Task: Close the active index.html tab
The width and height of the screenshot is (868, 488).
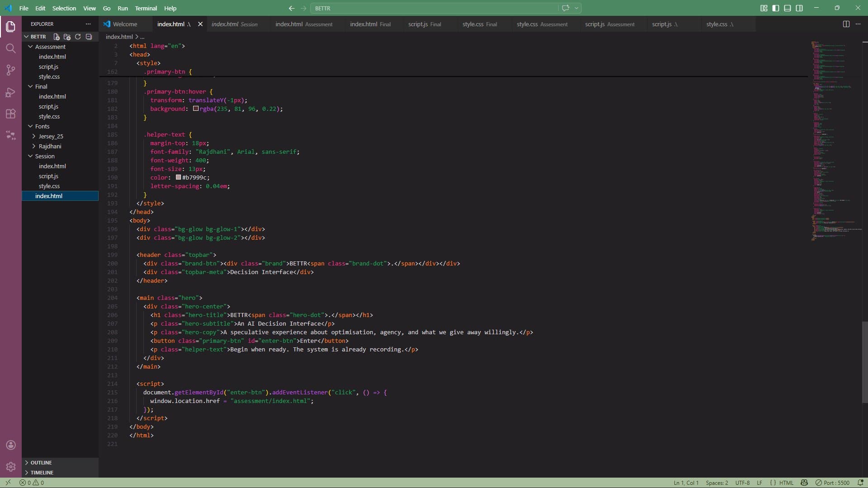Action: (200, 24)
